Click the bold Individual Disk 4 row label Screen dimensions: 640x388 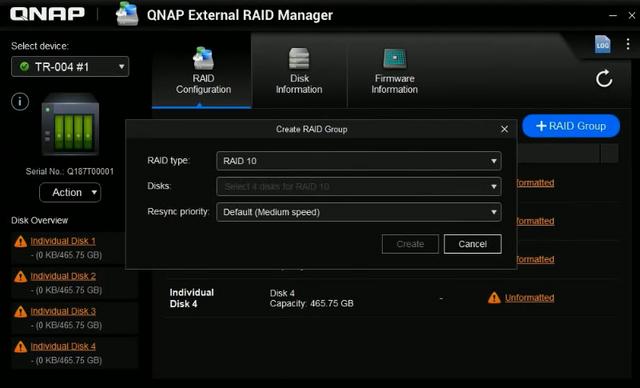pos(191,298)
